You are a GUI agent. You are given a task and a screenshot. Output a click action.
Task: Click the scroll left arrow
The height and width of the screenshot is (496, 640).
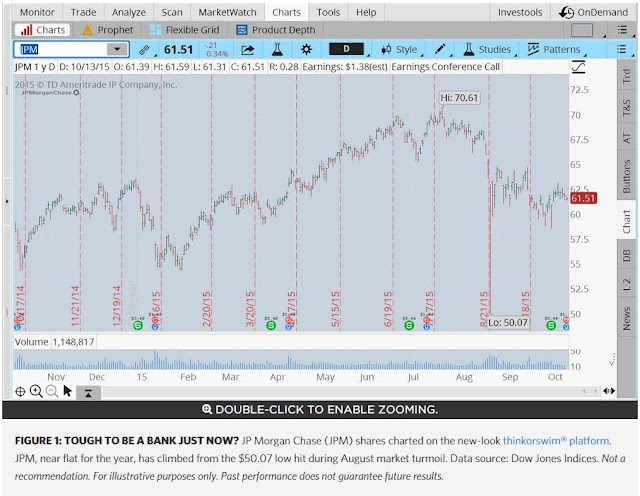[x=584, y=391]
